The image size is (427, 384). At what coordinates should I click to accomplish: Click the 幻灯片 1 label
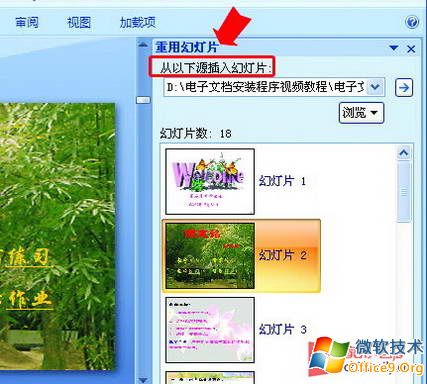point(282,181)
